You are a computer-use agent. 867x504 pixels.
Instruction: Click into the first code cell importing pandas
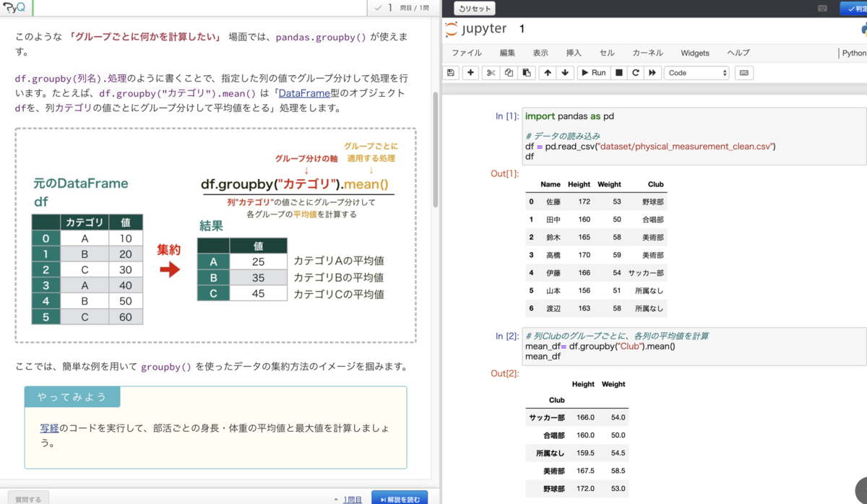(x=694, y=136)
